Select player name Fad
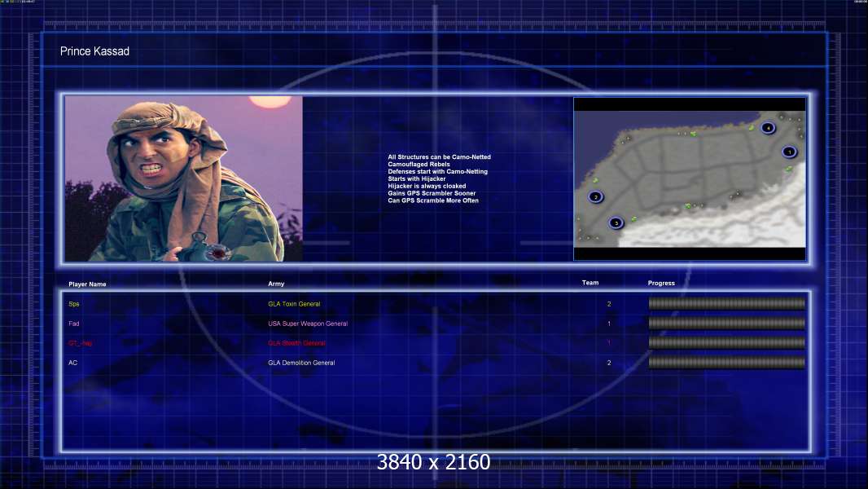Viewport: 868px width, 489px height. coord(74,324)
